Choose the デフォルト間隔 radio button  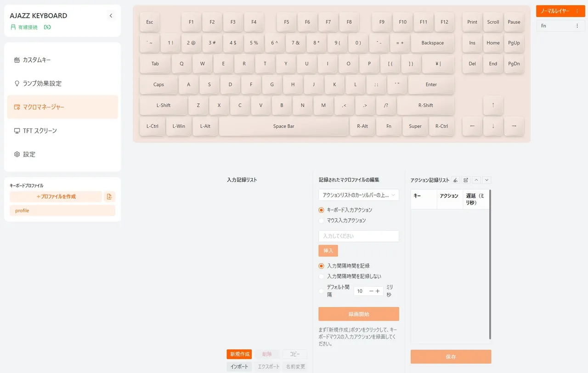pos(322,291)
